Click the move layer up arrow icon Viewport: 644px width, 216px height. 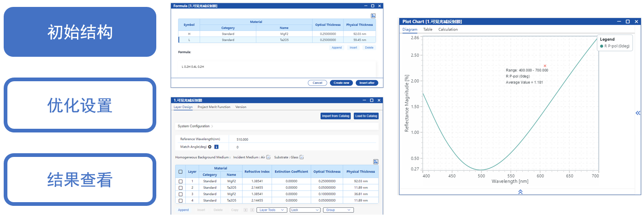point(245,210)
